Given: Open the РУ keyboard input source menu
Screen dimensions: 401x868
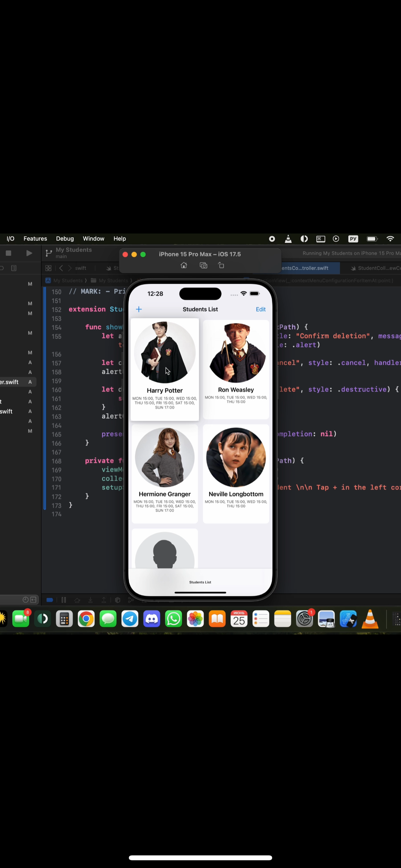Looking at the screenshot, I should (x=353, y=239).
